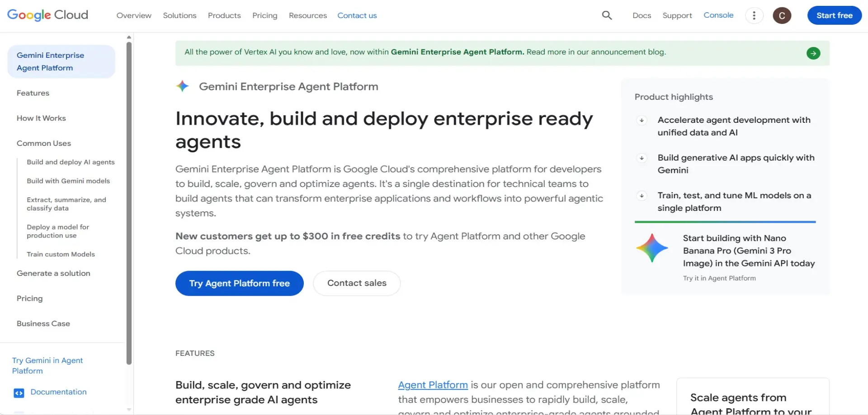This screenshot has width=868, height=415.
Task: Click the green arrow in announcement banner
Action: 813,53
